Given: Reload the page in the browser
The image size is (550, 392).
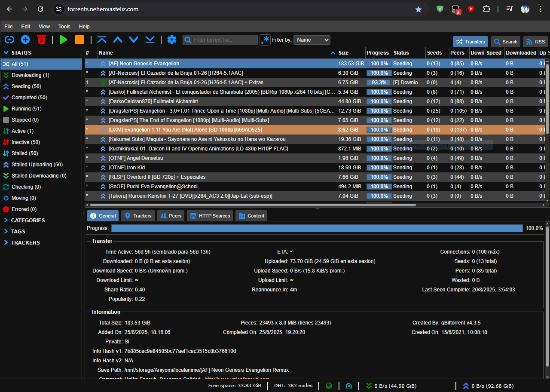Looking at the screenshot, I should [x=40, y=9].
